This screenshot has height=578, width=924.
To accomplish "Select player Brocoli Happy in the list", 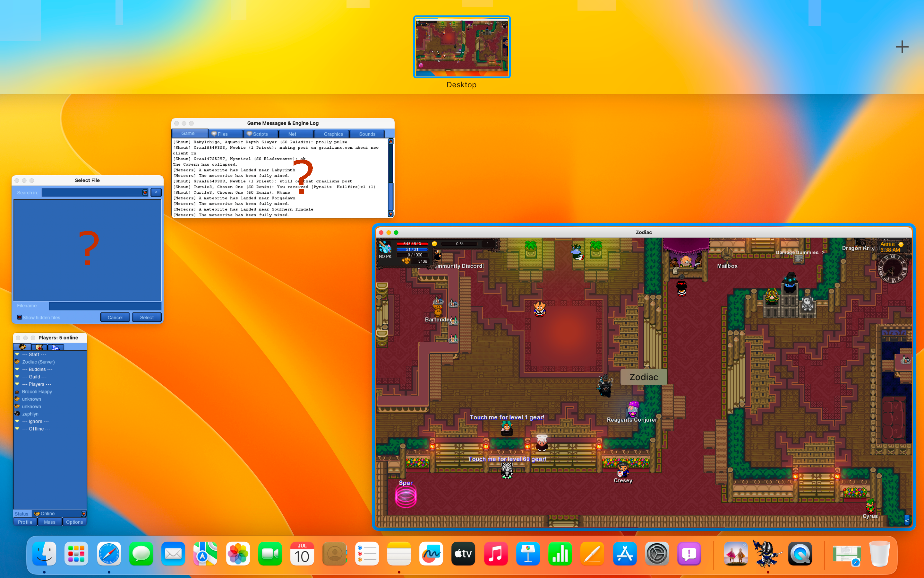I will (37, 391).
